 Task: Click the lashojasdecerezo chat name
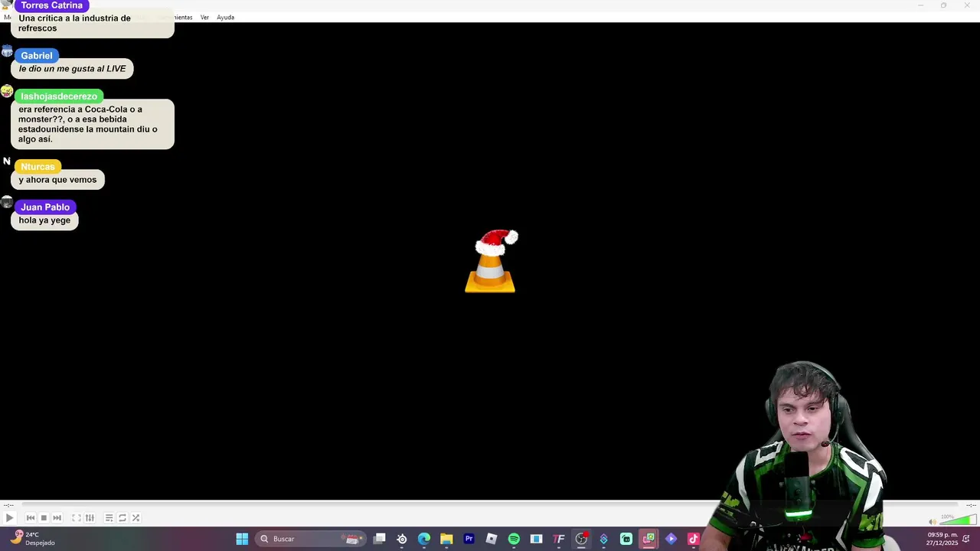(59, 96)
